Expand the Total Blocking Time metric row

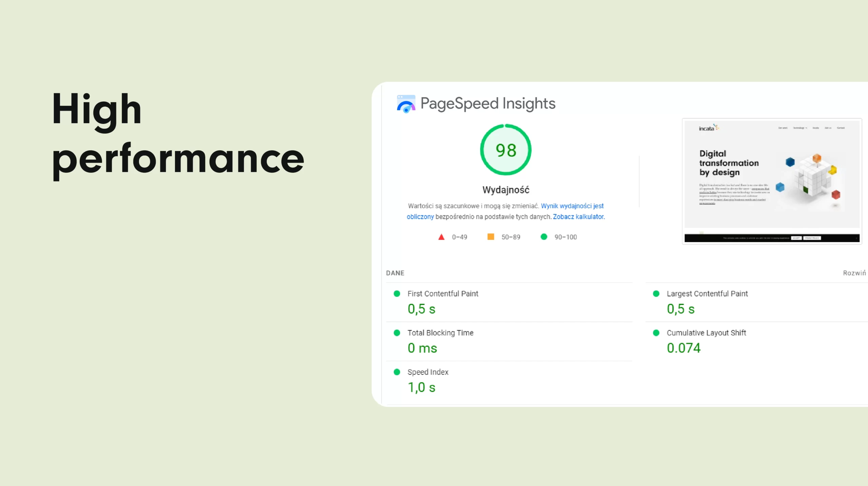[440, 333]
